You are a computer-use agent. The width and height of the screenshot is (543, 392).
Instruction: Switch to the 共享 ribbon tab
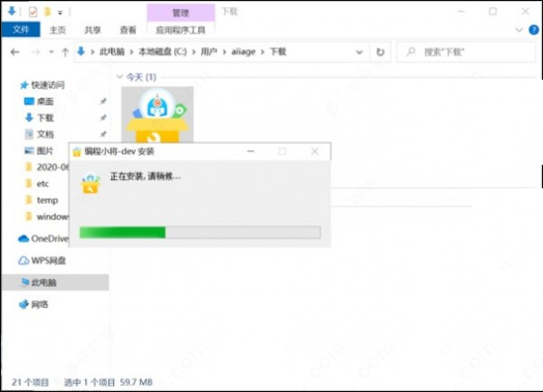coord(92,30)
